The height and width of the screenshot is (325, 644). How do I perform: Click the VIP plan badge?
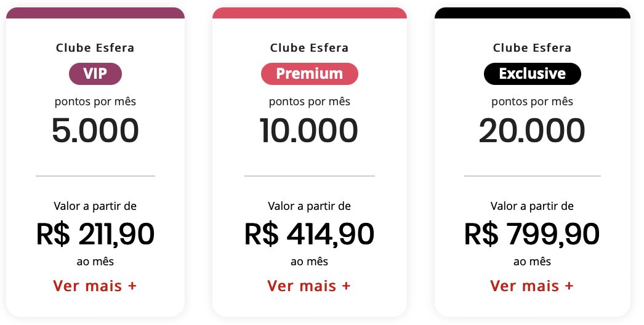click(x=95, y=74)
